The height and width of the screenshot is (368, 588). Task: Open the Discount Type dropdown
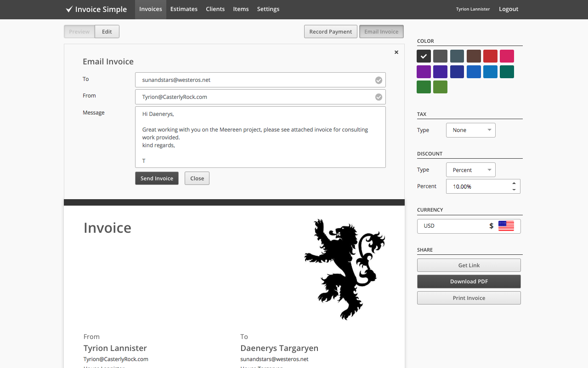tap(471, 170)
